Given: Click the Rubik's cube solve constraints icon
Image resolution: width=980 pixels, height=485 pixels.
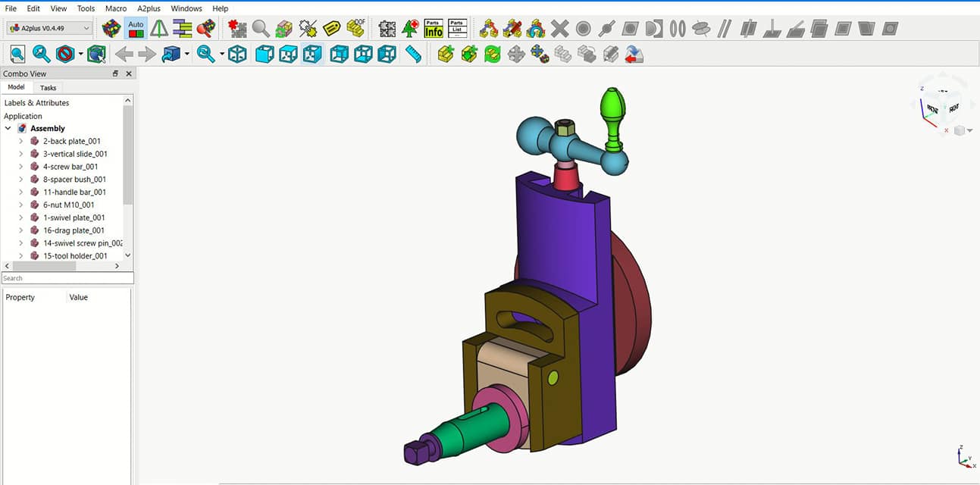Looking at the screenshot, I should coord(111,29).
